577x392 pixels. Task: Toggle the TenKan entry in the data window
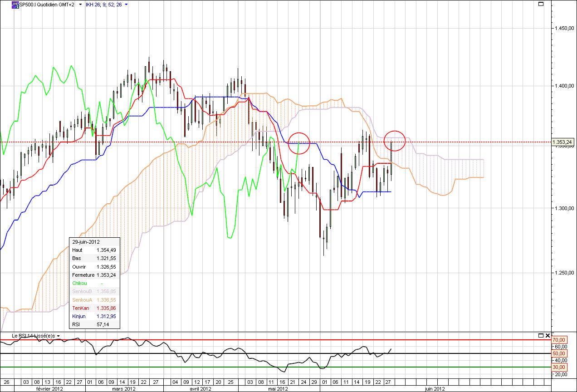click(81, 308)
